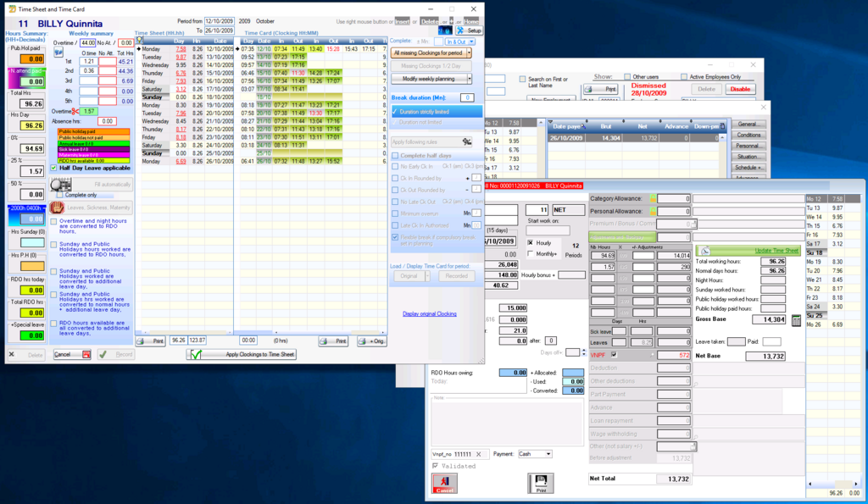This screenshot has height=504, width=868.
Task: Click the Apply following rules tool icon
Action: (466, 141)
